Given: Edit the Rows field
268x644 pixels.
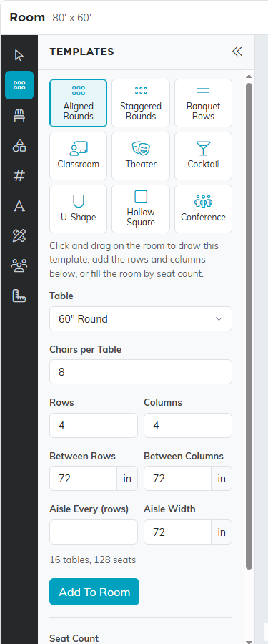Looking at the screenshot, I should tap(94, 426).
